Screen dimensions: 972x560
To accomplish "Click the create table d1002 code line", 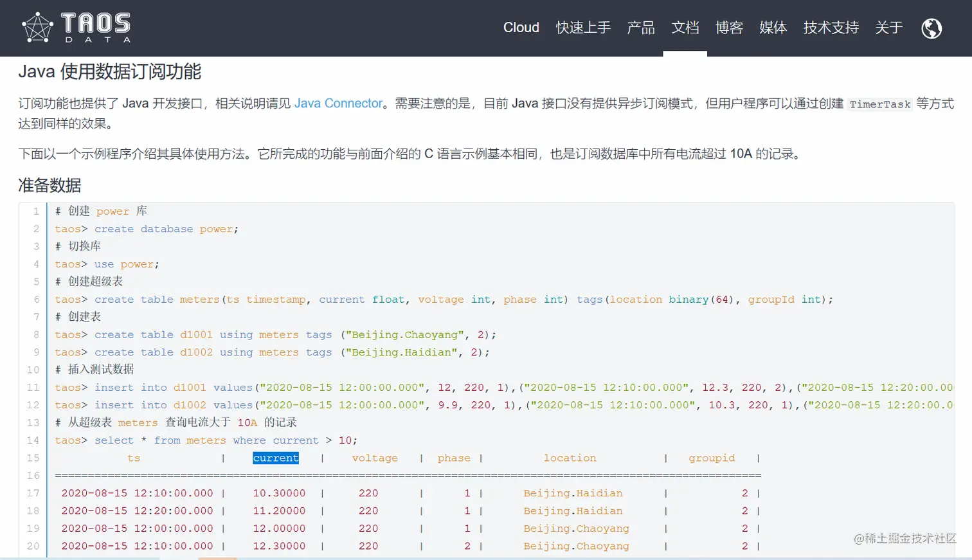I will pos(272,352).
